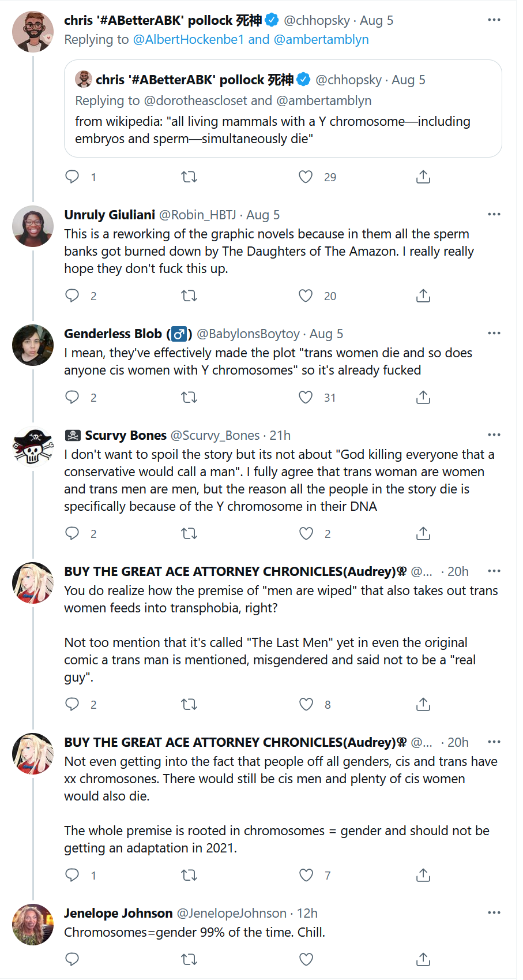
Task: Share Jenelope Johnson's tweet
Action: (x=423, y=959)
